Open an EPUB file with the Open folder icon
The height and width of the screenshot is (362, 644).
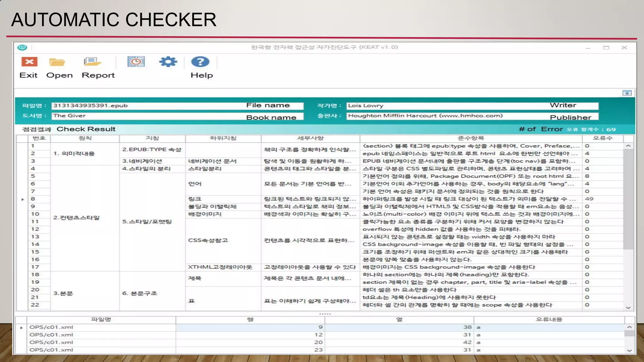57,62
